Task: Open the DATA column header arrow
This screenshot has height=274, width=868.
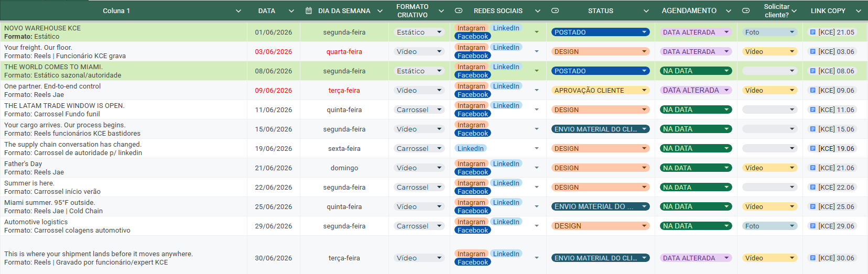Action: click(x=291, y=10)
